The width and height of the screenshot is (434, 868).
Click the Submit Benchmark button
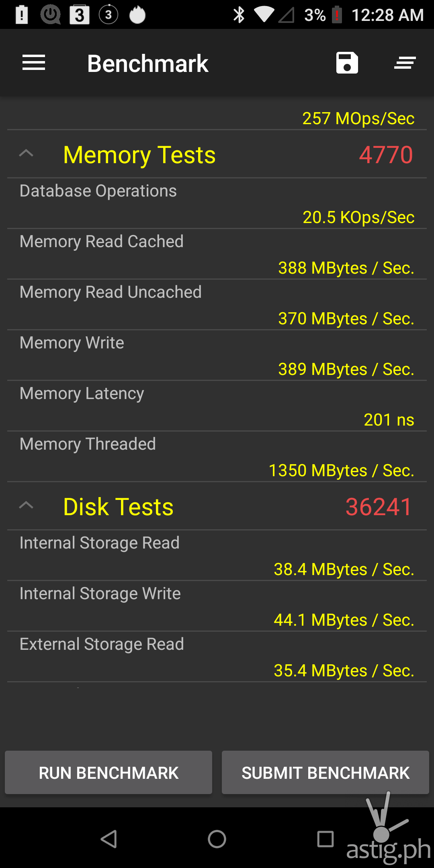pos(325,772)
